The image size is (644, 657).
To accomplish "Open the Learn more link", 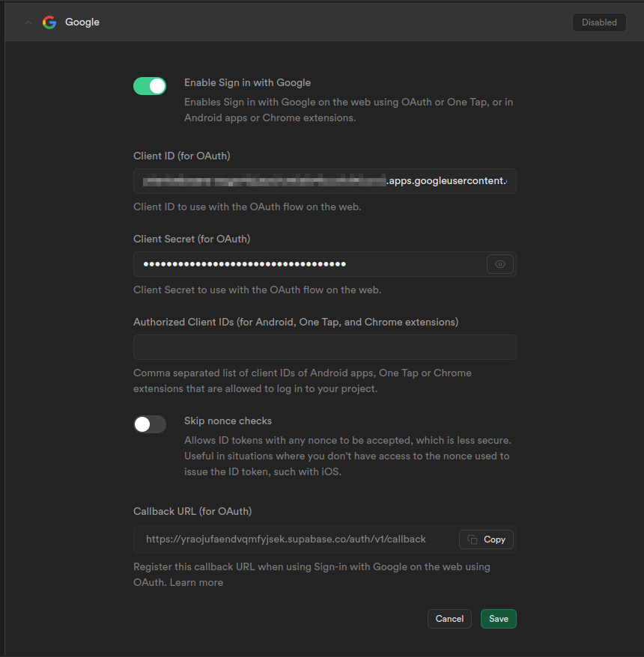I will (x=196, y=582).
